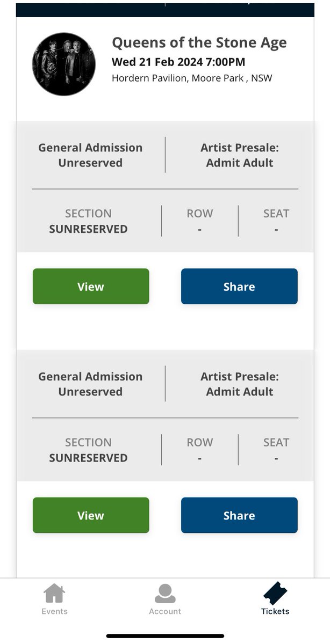Open the Queens of the Stone Age title
The width and height of the screenshot is (330, 644).
point(199,43)
